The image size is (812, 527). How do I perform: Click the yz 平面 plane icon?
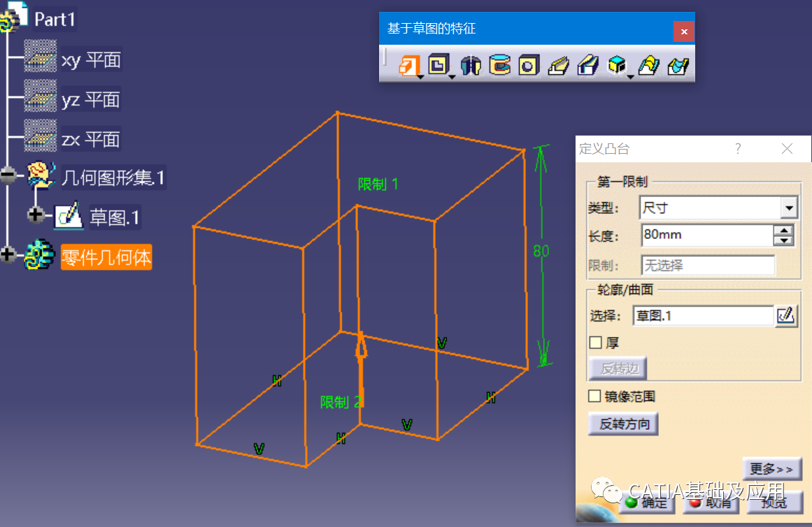(x=41, y=96)
